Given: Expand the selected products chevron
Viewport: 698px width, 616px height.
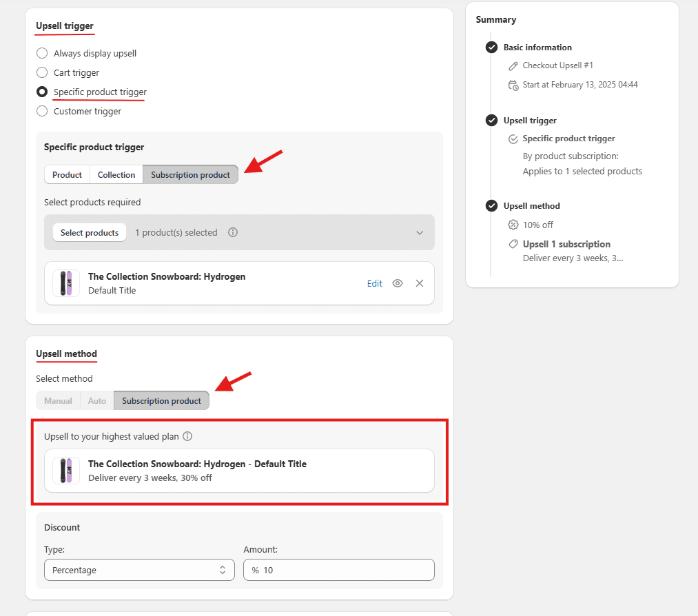Looking at the screenshot, I should point(420,233).
